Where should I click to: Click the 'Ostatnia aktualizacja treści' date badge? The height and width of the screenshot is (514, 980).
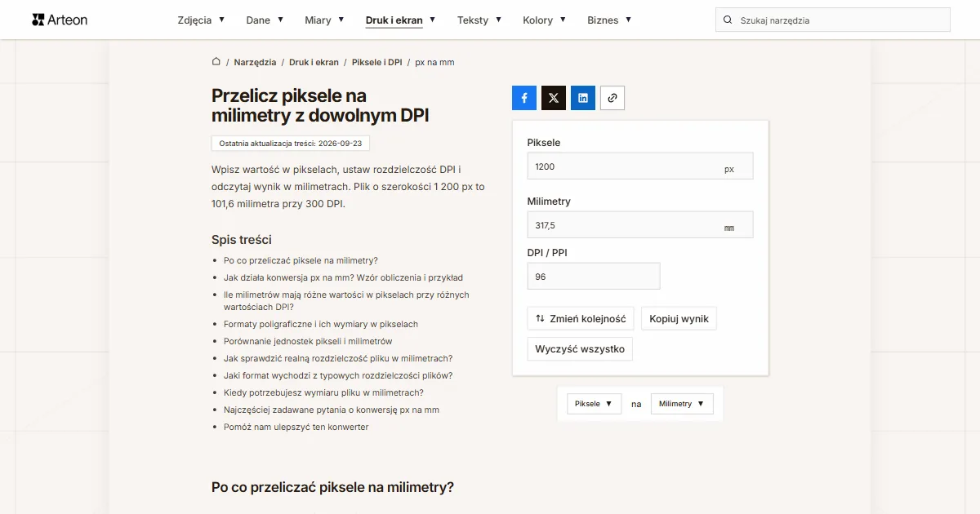(291, 144)
